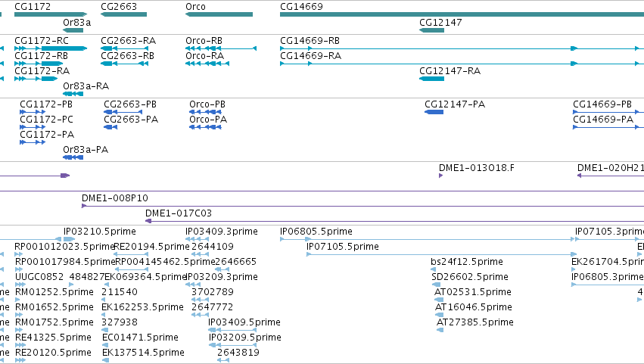644x364 pixels.
Task: Select the Orco gene bar
Action: click(x=219, y=14)
